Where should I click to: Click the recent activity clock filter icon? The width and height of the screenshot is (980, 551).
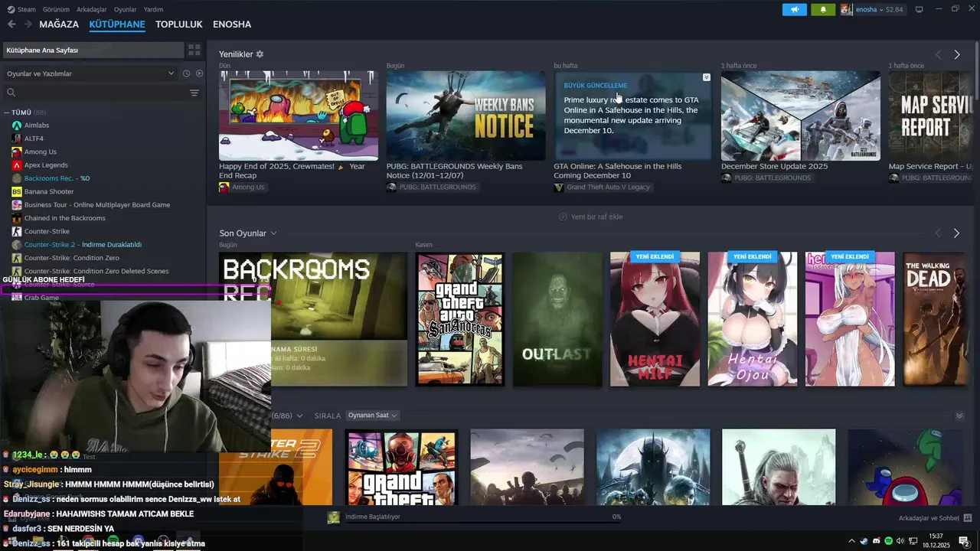coord(186,73)
